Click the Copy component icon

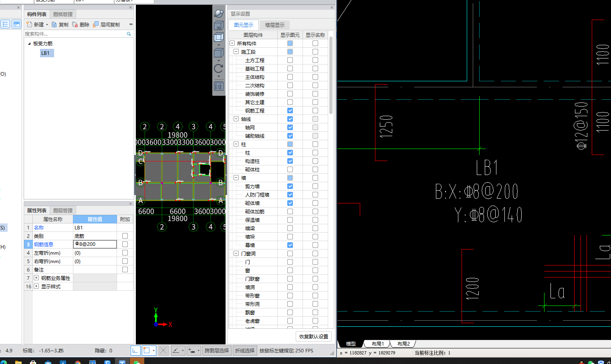tap(54, 24)
